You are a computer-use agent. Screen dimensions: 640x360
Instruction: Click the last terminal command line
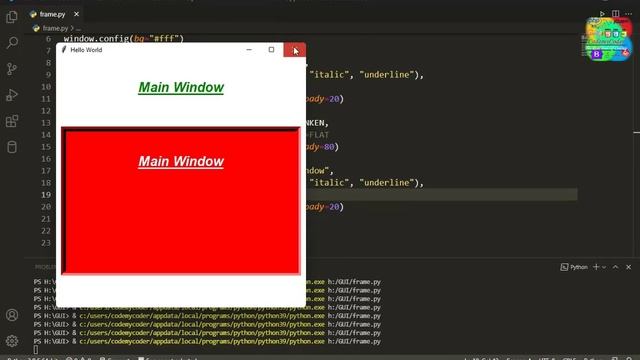207,341
